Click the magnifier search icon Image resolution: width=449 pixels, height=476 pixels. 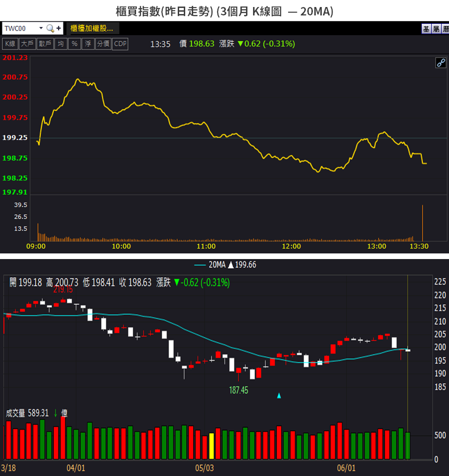[x=50, y=29]
